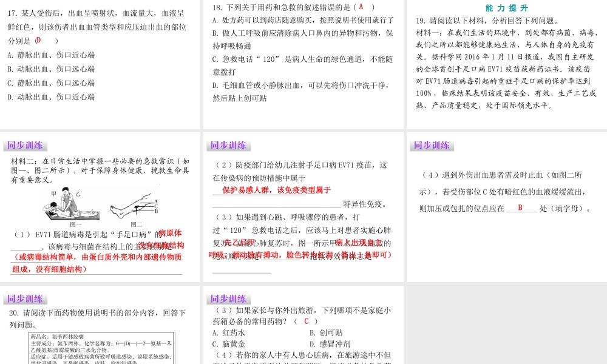Click option C about 急救电话 120
Image resolution: width=607 pixels, height=364 pixels.
pos(303,66)
